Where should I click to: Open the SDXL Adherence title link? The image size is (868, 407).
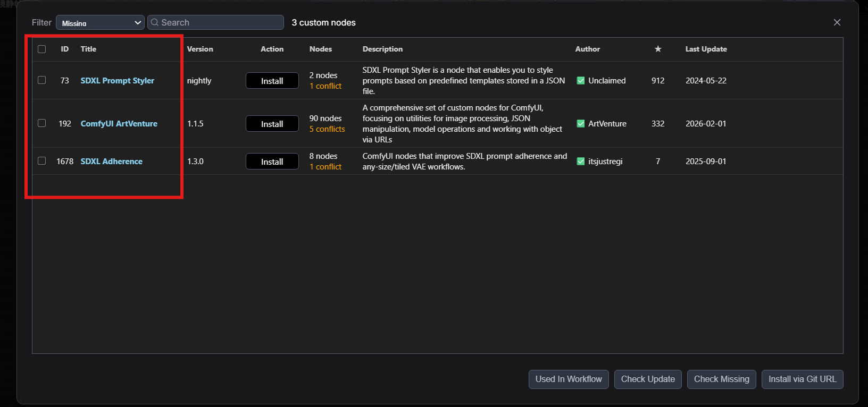click(x=112, y=162)
